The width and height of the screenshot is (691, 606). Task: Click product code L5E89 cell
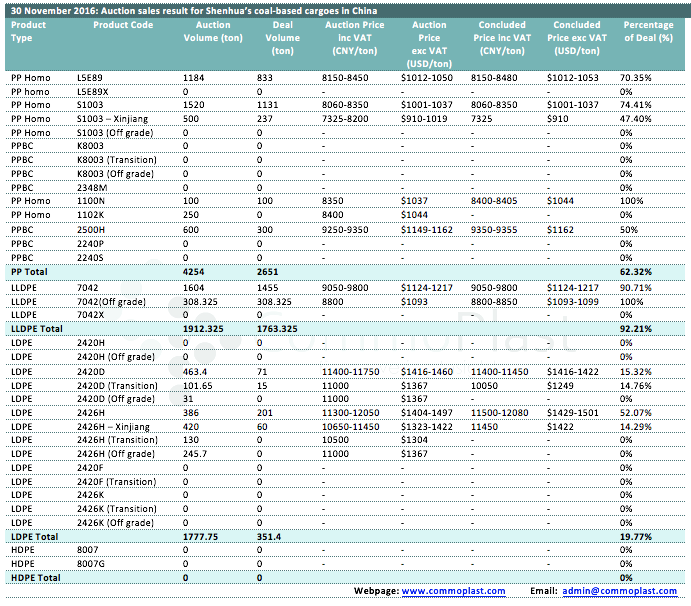[x=90, y=76]
